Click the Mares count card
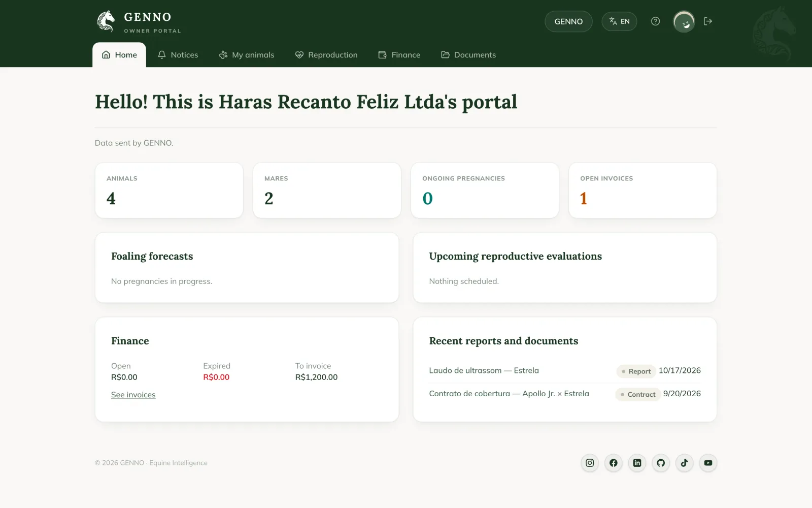The image size is (812, 508). tap(327, 190)
